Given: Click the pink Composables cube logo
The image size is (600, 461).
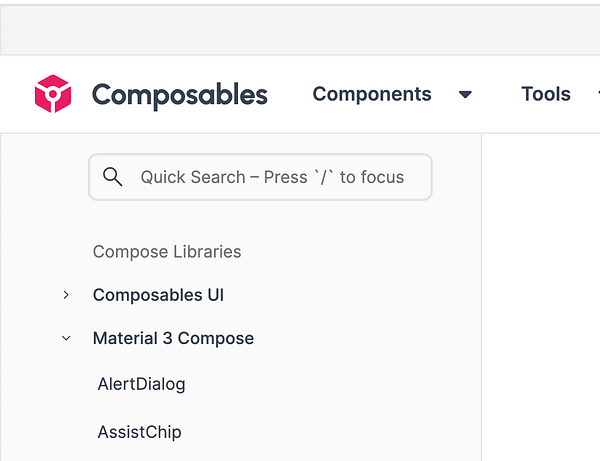Looking at the screenshot, I should click(53, 94).
